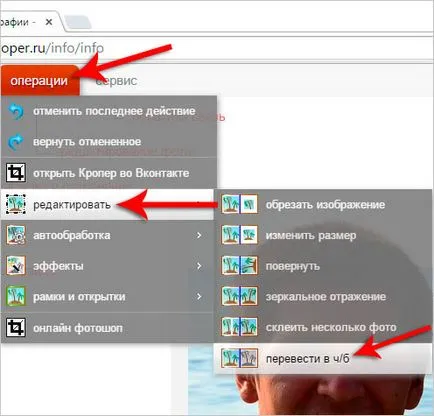Screen dimensions: 434x416
Task: Click the автообработка icon
Action: (x=16, y=235)
